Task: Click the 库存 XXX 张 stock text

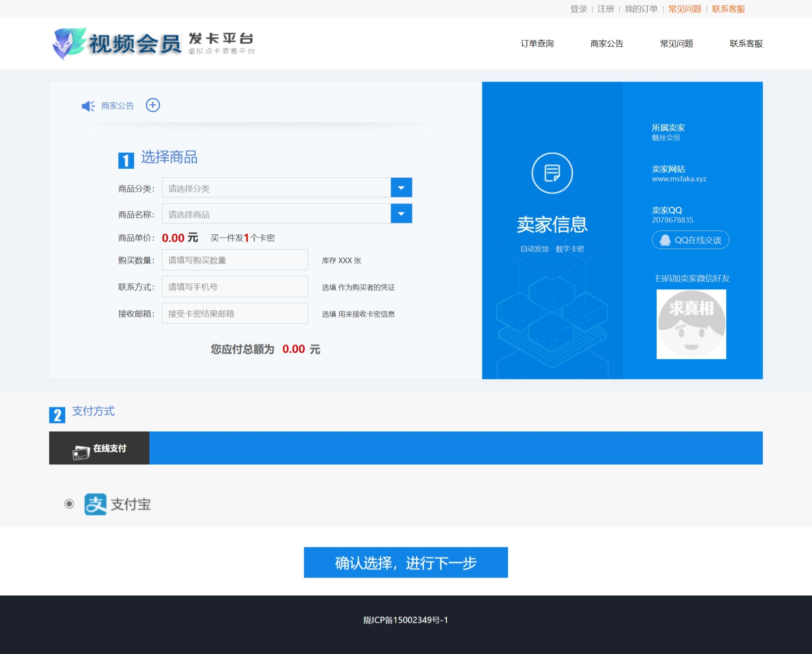Action: [342, 260]
